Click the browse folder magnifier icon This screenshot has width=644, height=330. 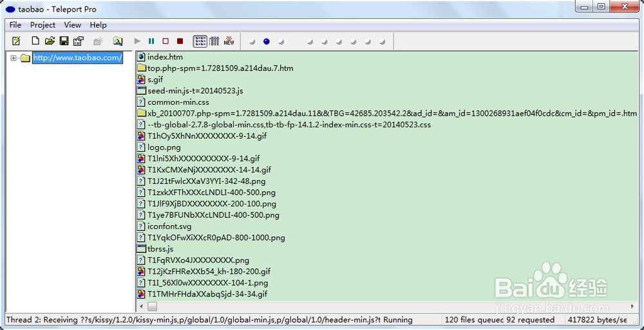pyautogui.click(x=118, y=41)
